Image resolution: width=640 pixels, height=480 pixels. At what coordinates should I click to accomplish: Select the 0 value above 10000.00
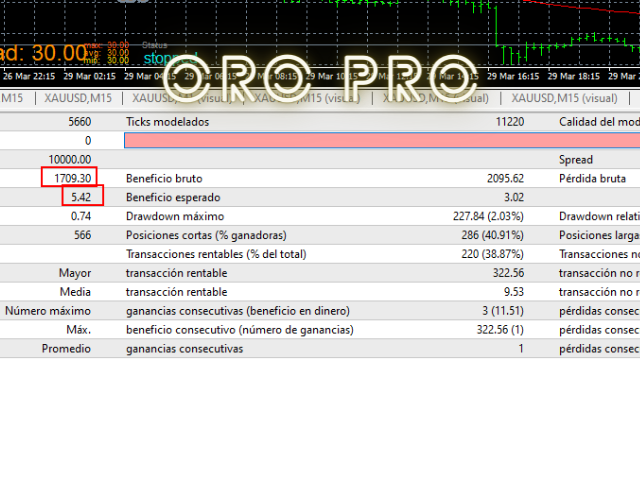click(x=88, y=141)
